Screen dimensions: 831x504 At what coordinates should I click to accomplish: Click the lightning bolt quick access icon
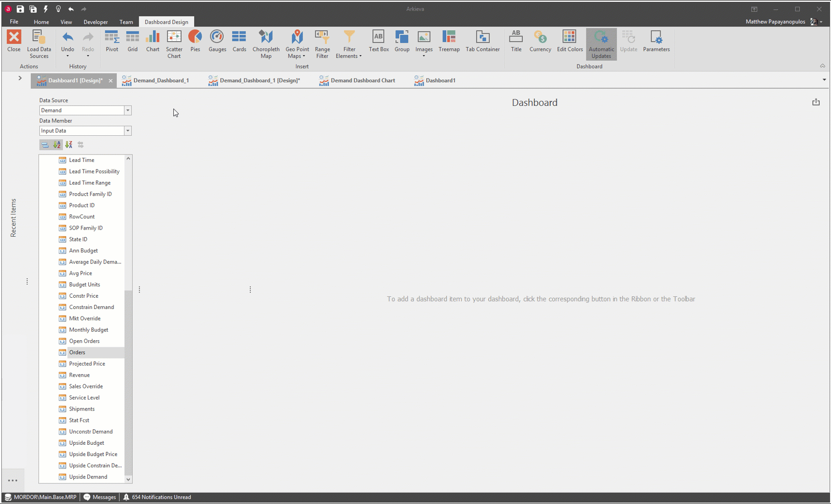coord(46,9)
